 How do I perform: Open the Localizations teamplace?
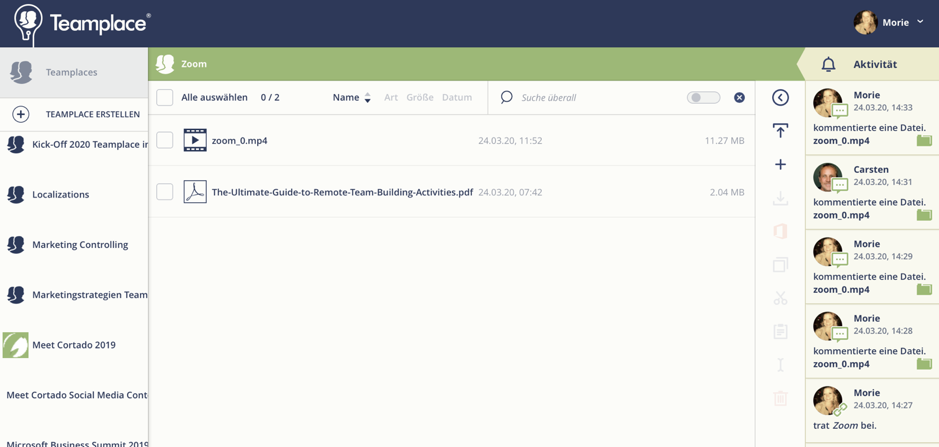(x=74, y=195)
